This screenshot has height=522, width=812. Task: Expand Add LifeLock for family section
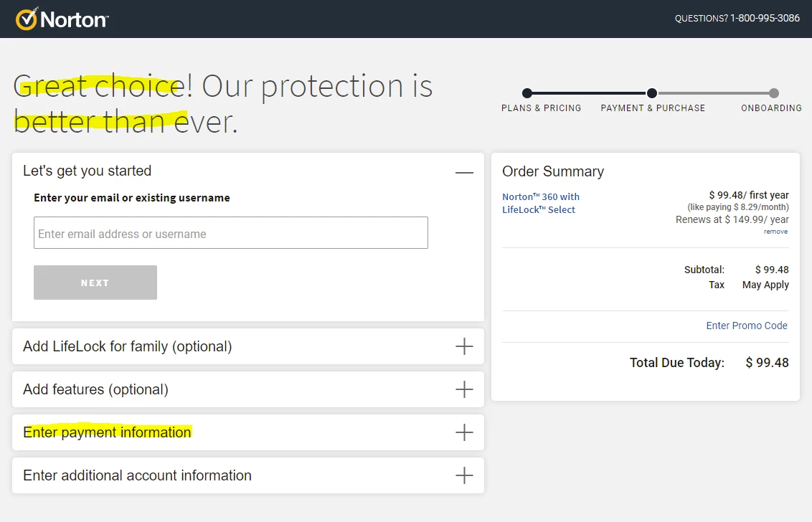pos(464,346)
